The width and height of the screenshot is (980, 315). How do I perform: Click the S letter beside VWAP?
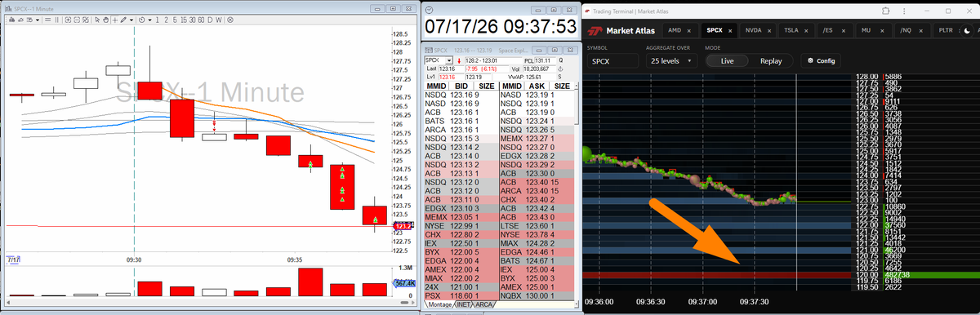click(x=560, y=77)
